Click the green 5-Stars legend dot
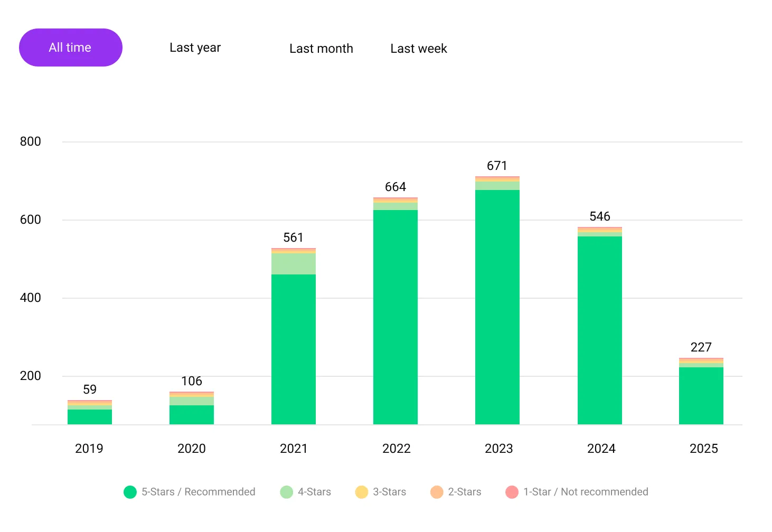The height and width of the screenshot is (532, 772). pos(130,491)
